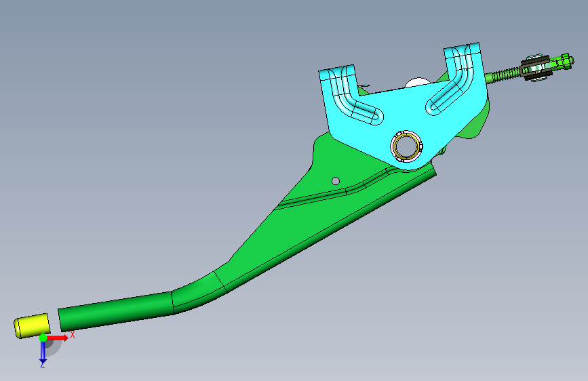588x381 pixels.
Task: Click the hex nut at rod end
Action: (564, 62)
